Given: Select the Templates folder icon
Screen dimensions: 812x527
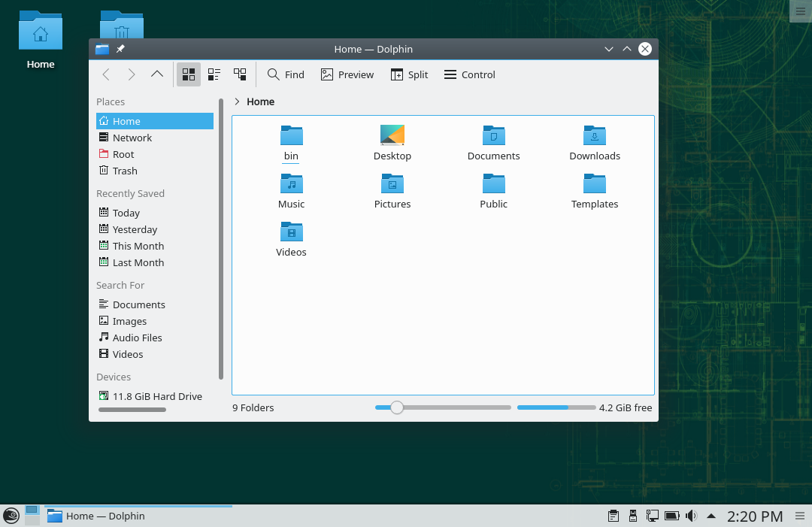Looking at the screenshot, I should point(595,183).
